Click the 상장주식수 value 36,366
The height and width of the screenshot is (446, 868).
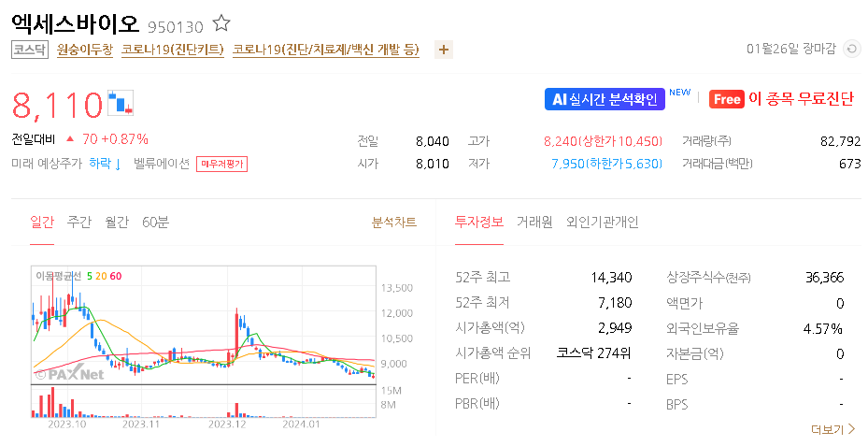click(824, 278)
